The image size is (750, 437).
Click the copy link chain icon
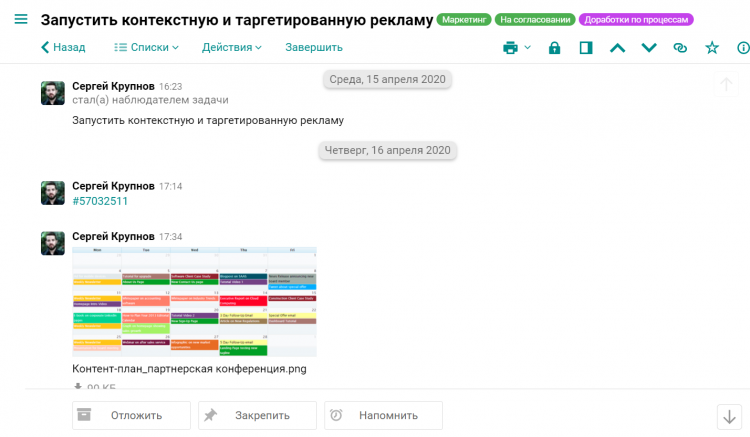[680, 47]
